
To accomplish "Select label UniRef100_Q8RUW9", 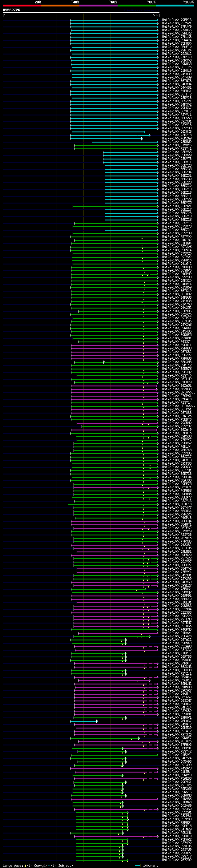I will [x=176, y=142].
